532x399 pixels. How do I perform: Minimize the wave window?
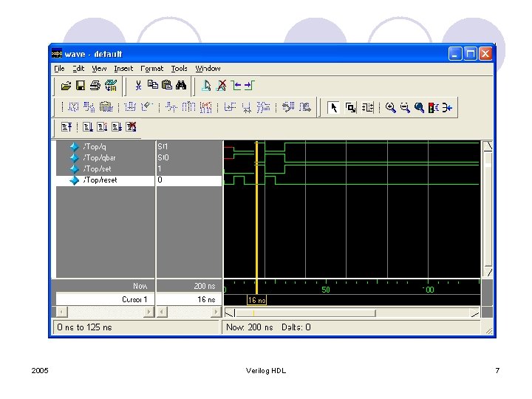point(455,54)
